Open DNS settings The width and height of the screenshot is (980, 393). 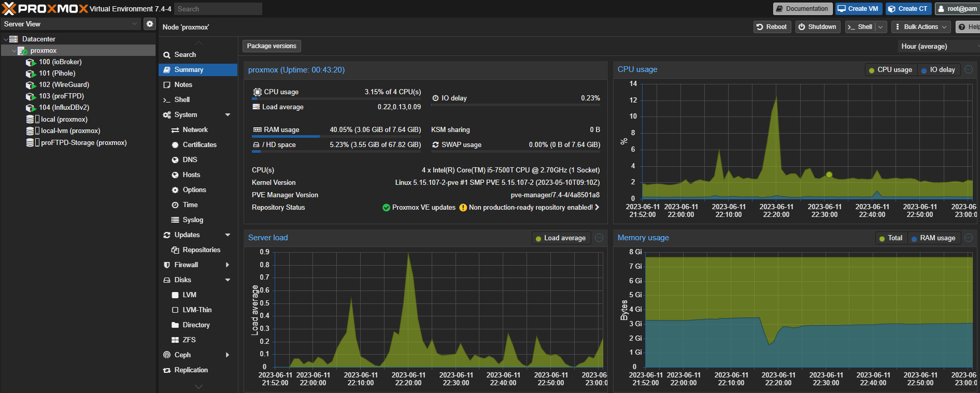(x=198, y=160)
